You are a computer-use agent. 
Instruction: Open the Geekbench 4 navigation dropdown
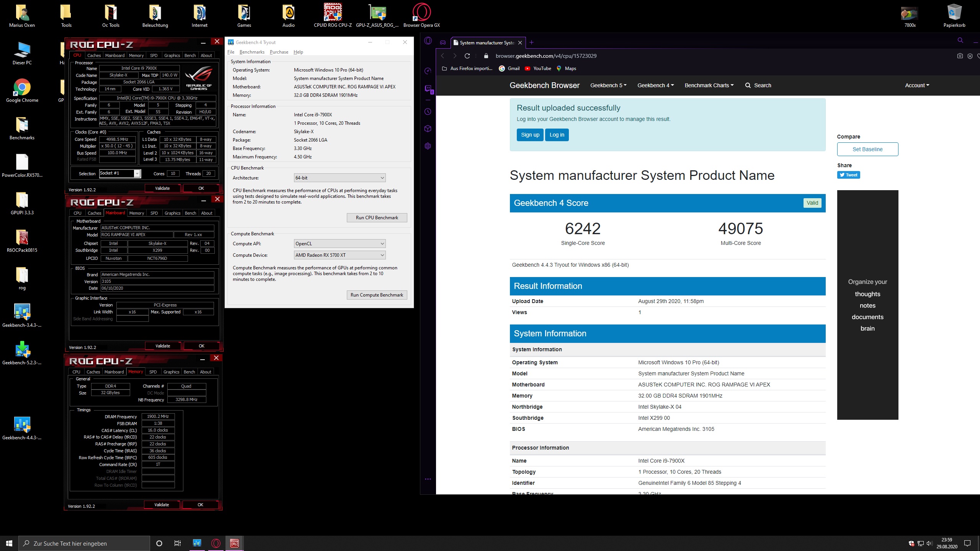655,85
